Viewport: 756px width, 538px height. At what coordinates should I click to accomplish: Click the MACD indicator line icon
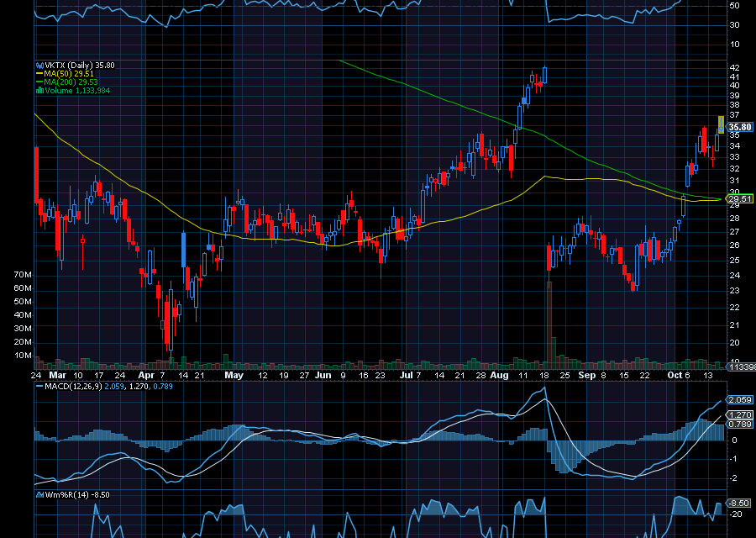tap(38, 386)
